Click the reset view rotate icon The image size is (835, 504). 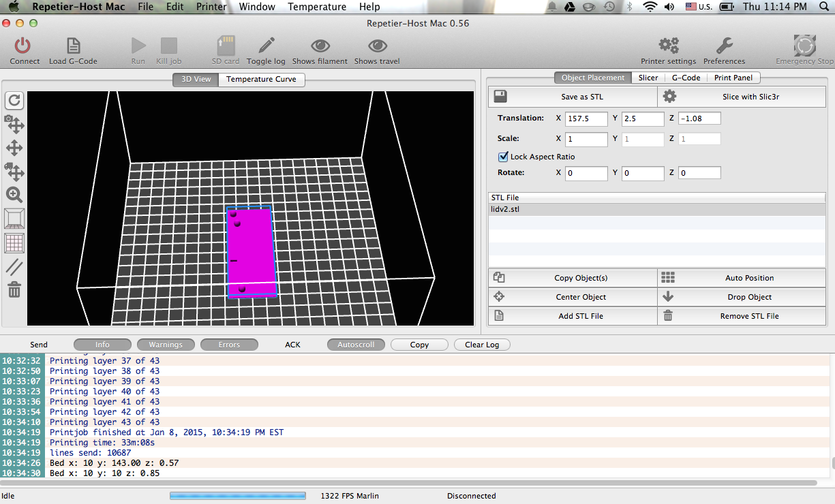14,101
